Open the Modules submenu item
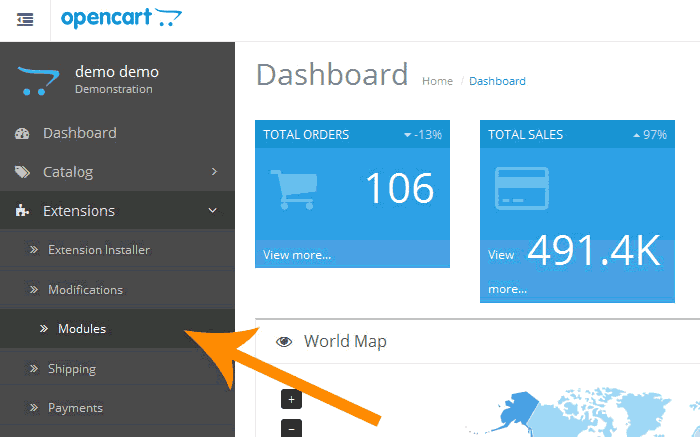Viewport: 700px width, 437px height. point(117,329)
